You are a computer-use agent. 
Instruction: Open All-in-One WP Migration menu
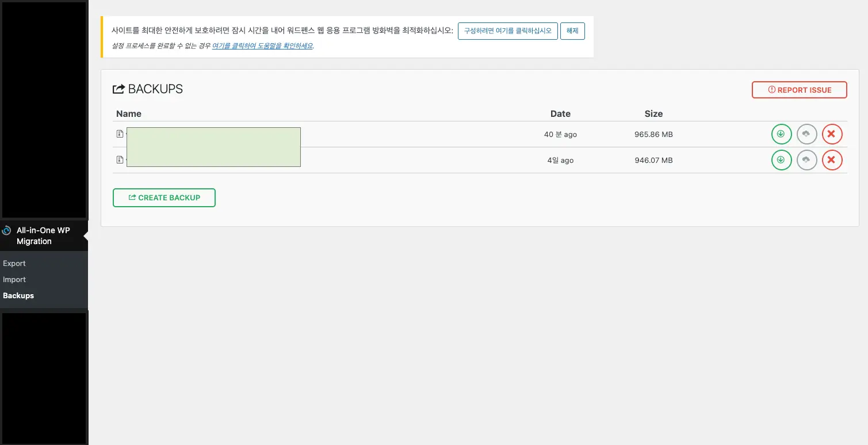point(44,235)
